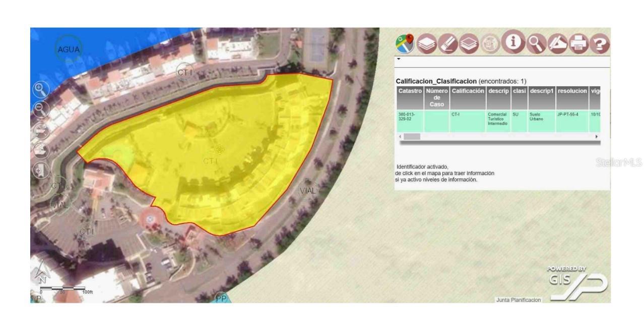The width and height of the screenshot is (644, 324).
Task: Click the AGUA zone label on map
Action: [x=69, y=49]
